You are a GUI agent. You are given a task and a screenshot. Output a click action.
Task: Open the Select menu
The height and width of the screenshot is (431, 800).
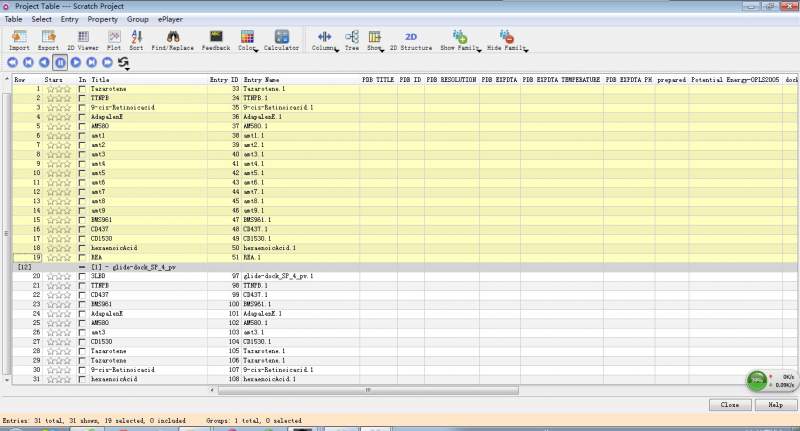point(41,19)
